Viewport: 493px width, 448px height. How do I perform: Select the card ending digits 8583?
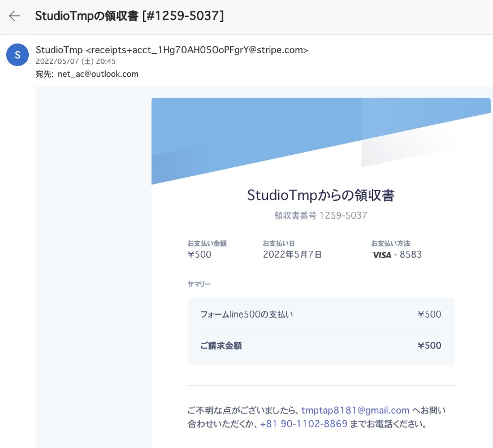410,254
